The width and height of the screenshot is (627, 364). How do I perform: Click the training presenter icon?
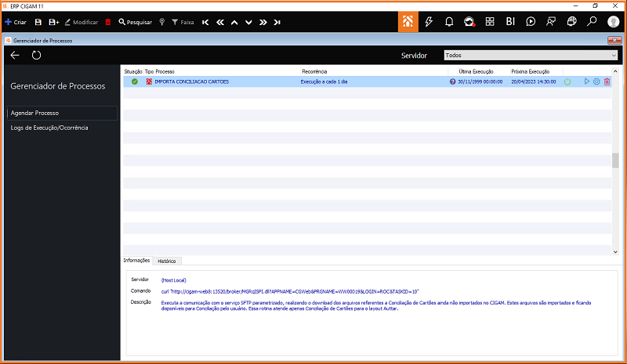pyautogui.click(x=551, y=22)
